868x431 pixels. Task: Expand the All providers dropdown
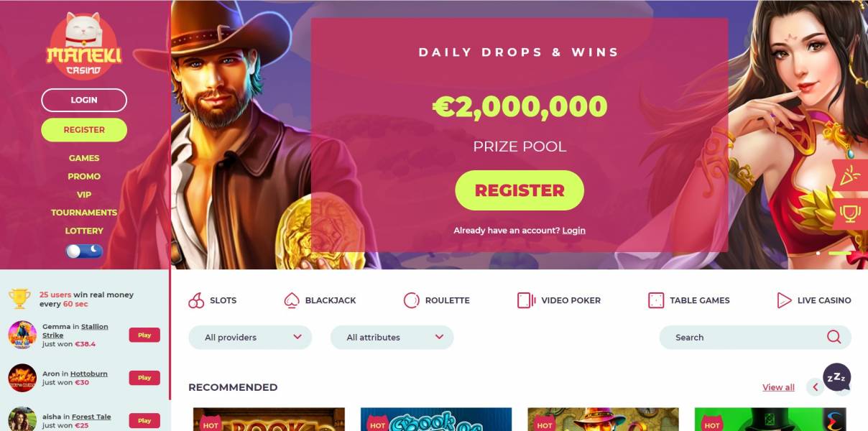[250, 337]
